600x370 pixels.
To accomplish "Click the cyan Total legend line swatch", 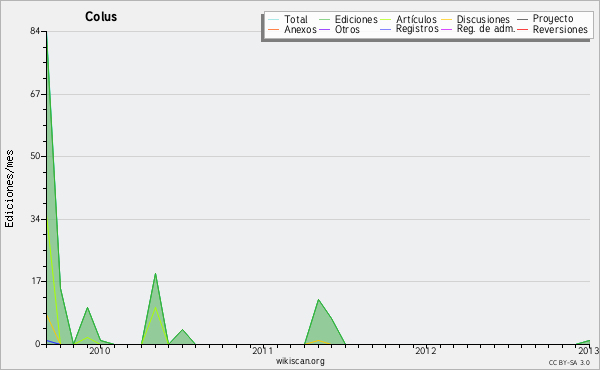I will [274, 19].
